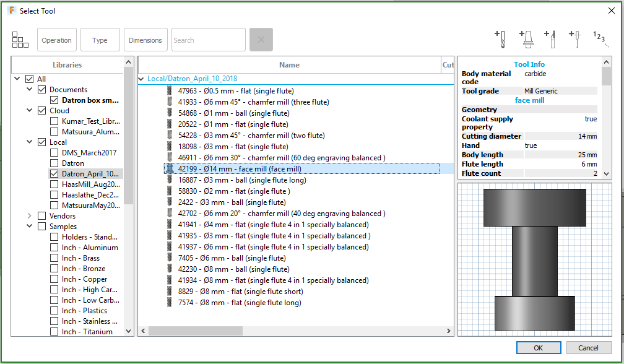Open the Operation filter dropdown
The width and height of the screenshot is (624, 364).
coord(57,40)
